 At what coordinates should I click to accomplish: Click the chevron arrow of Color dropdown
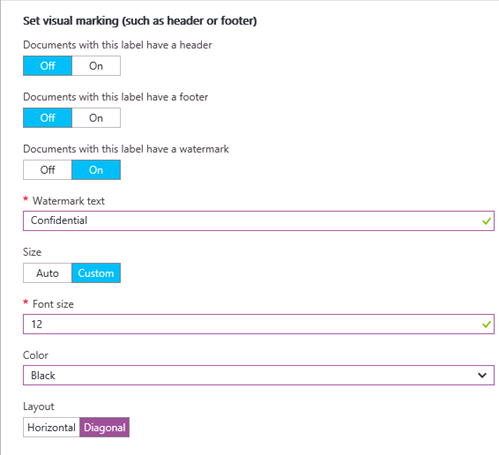coord(482,375)
